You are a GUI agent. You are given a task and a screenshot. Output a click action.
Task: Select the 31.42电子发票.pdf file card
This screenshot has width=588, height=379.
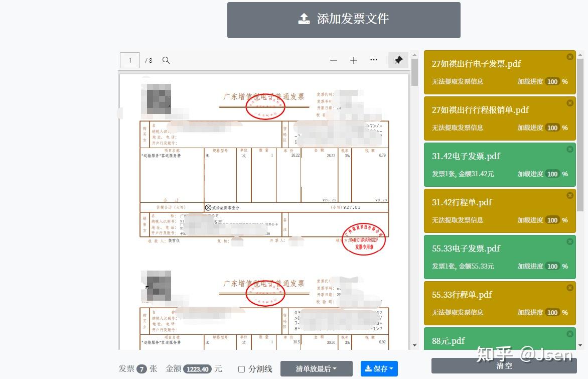500,164
